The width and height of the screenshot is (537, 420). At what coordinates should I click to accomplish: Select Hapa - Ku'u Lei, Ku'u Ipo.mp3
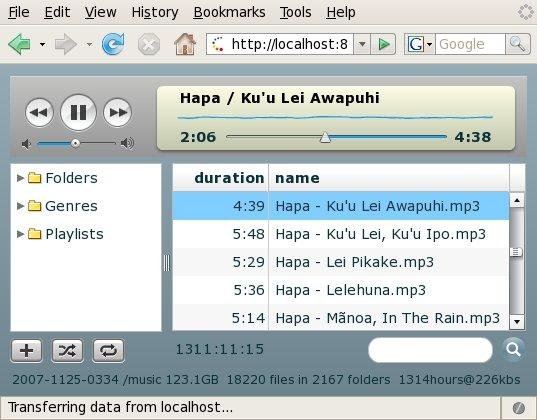[341, 234]
